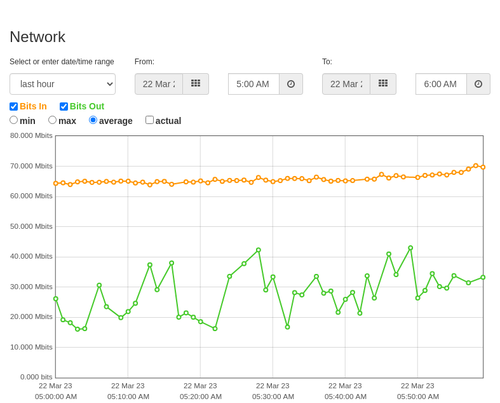The width and height of the screenshot is (500, 403).
Task: Open the From date calendar picker icon
Action: (196, 84)
